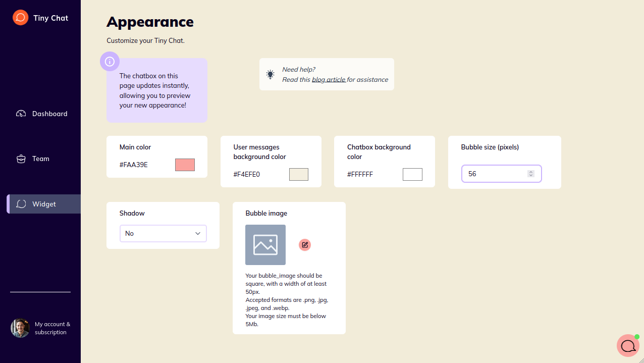Click the Dashboard gauge icon
The width and height of the screenshot is (644, 363).
(x=21, y=114)
